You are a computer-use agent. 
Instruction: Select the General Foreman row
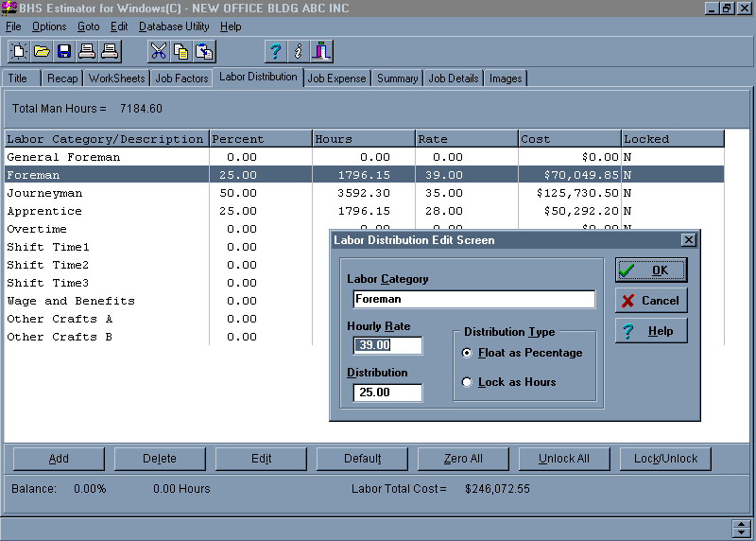coord(364,157)
